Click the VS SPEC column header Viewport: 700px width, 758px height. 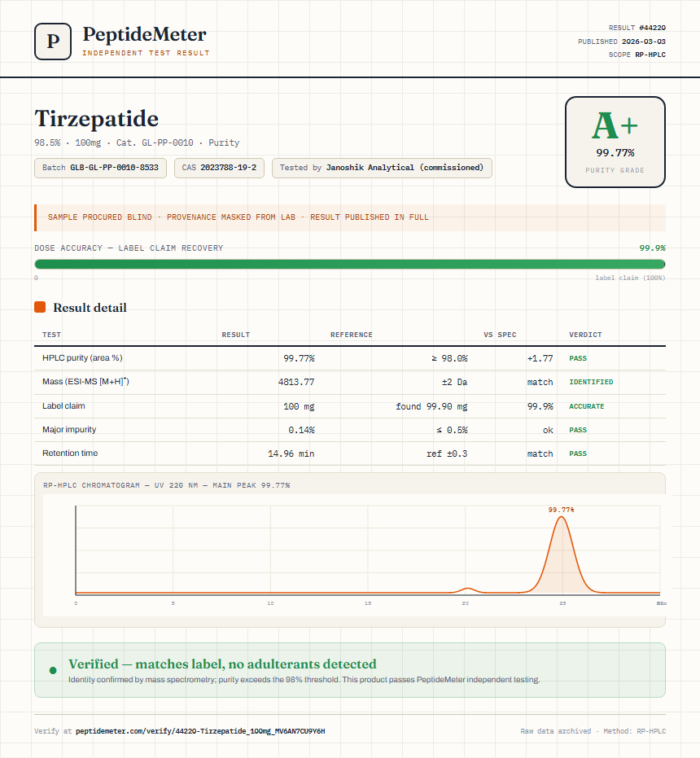[500, 335]
